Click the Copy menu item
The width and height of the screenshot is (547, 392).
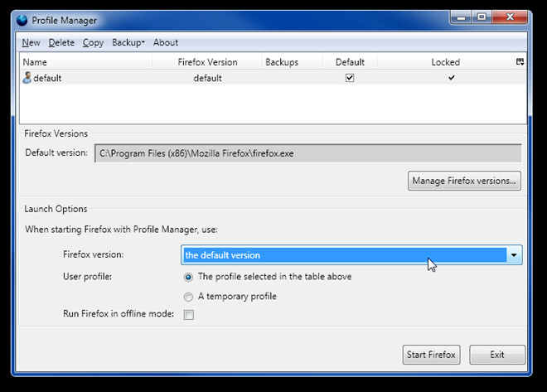coord(93,42)
